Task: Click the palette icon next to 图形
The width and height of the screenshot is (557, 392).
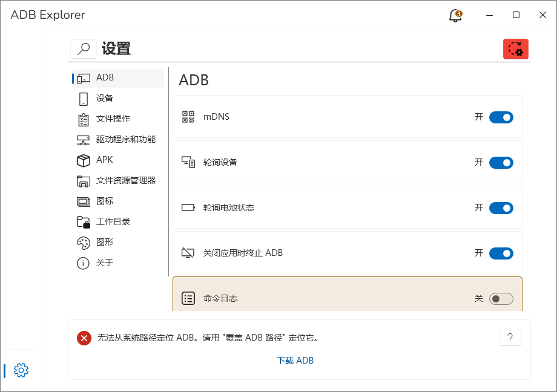Action: tap(84, 243)
